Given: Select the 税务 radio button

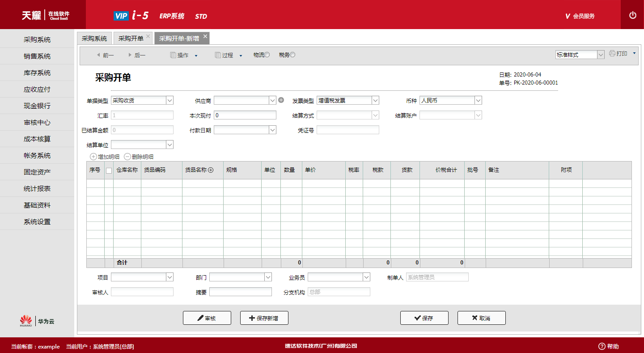Looking at the screenshot, I should coord(292,55).
